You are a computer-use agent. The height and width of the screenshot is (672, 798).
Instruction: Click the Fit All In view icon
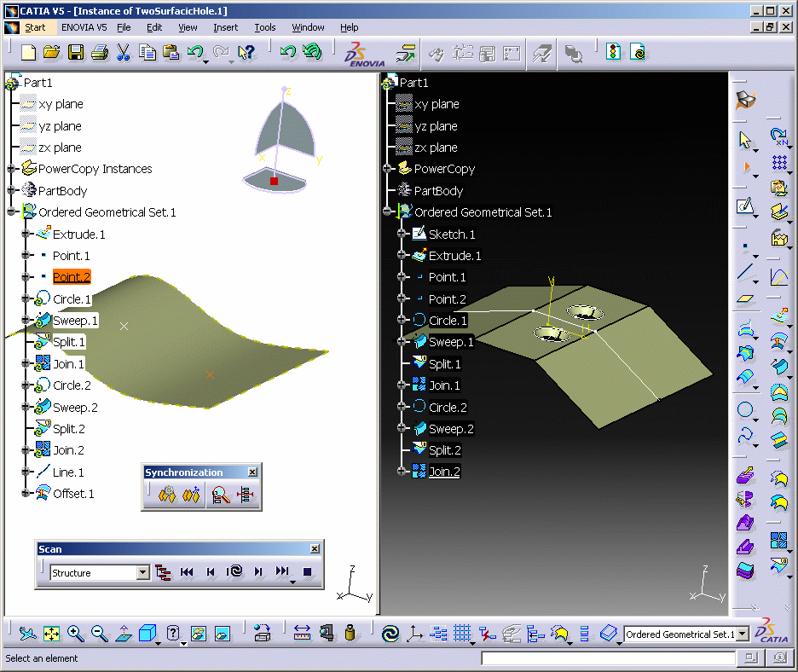[x=52, y=634]
